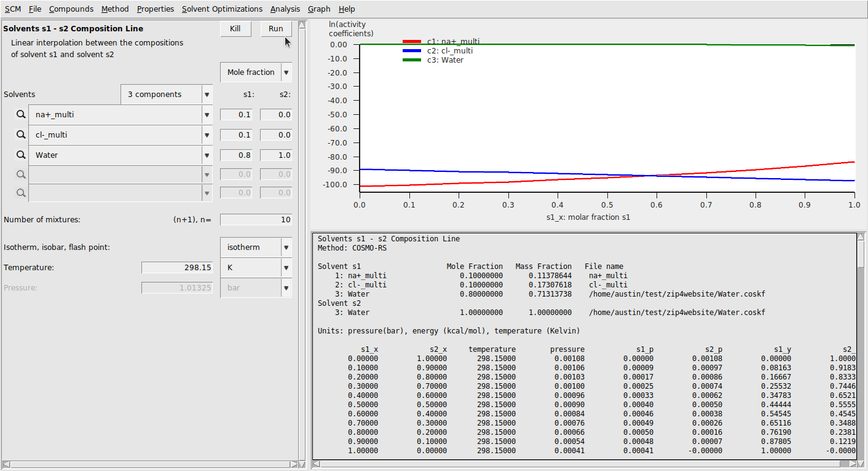Viewport: 868px width, 471px height.
Task: Click the Number of mixtures field
Action: pyautogui.click(x=256, y=220)
